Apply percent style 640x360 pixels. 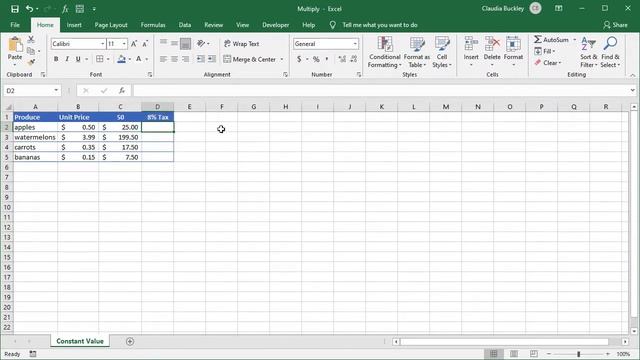(316, 59)
